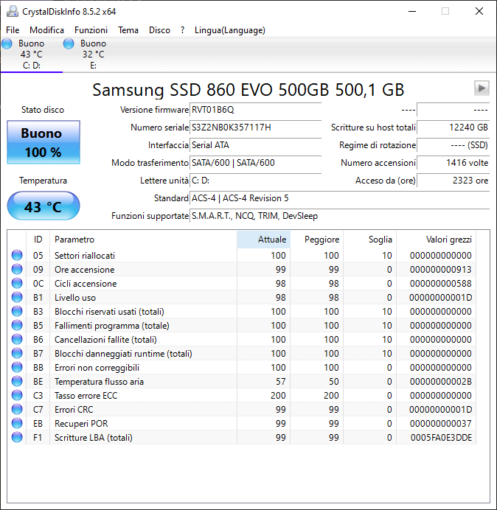
Task: Click the Peggiore column header
Action: pos(317,239)
